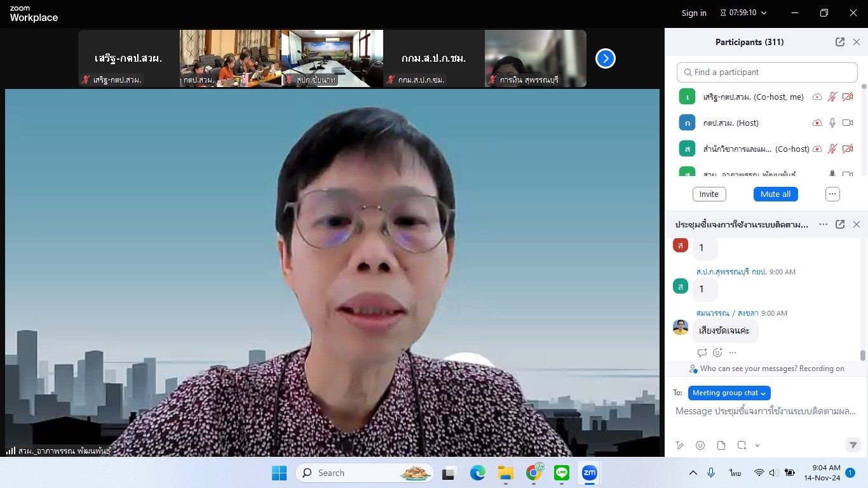Select the เสริฐ-กตป.สวผ. video thumbnail
The width and height of the screenshot is (868, 488).
pos(129,58)
